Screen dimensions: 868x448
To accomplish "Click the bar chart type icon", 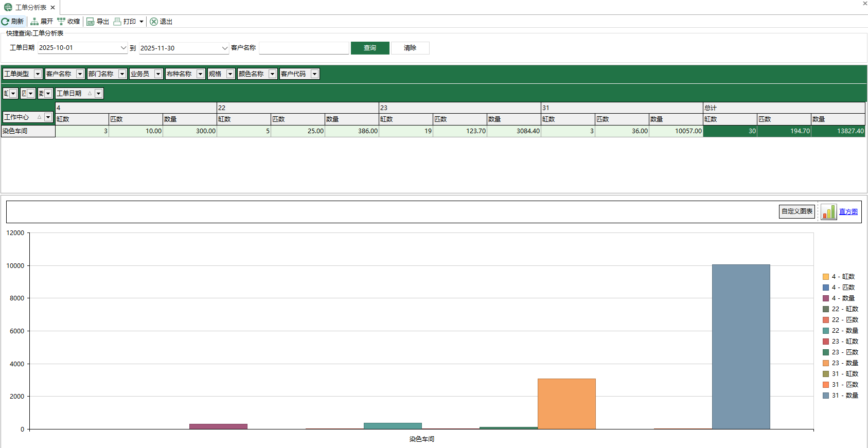I will point(828,212).
